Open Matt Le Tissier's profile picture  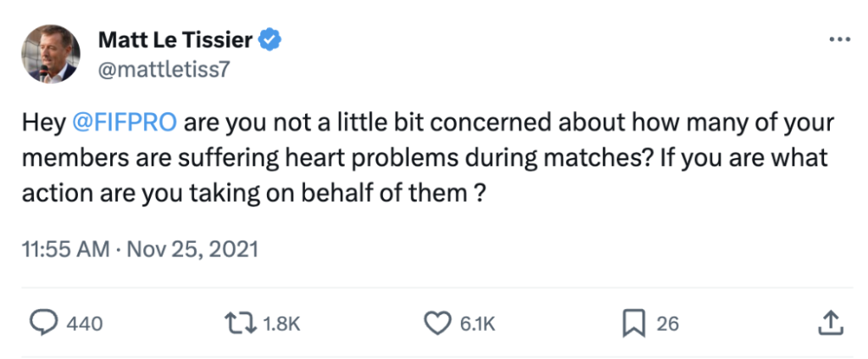[50, 53]
